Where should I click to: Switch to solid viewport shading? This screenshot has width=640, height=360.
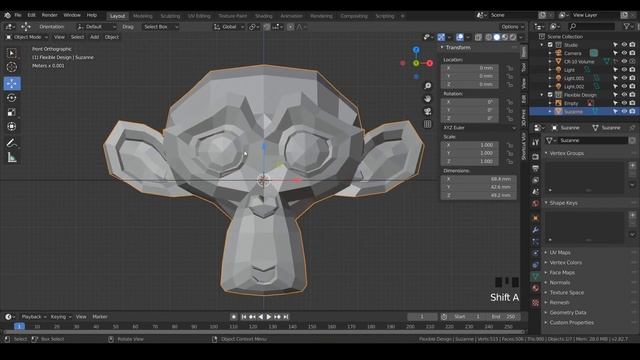click(x=497, y=37)
